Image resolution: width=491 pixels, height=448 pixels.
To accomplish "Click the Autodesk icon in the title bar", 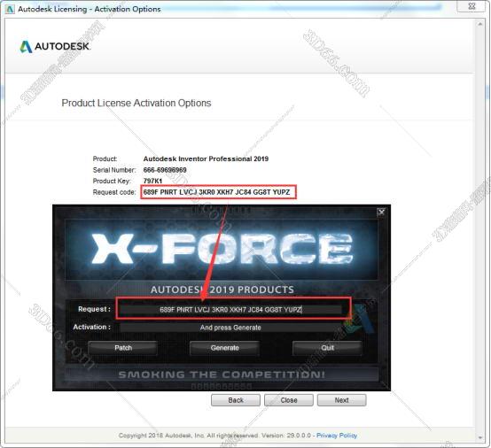I will tap(10, 9).
